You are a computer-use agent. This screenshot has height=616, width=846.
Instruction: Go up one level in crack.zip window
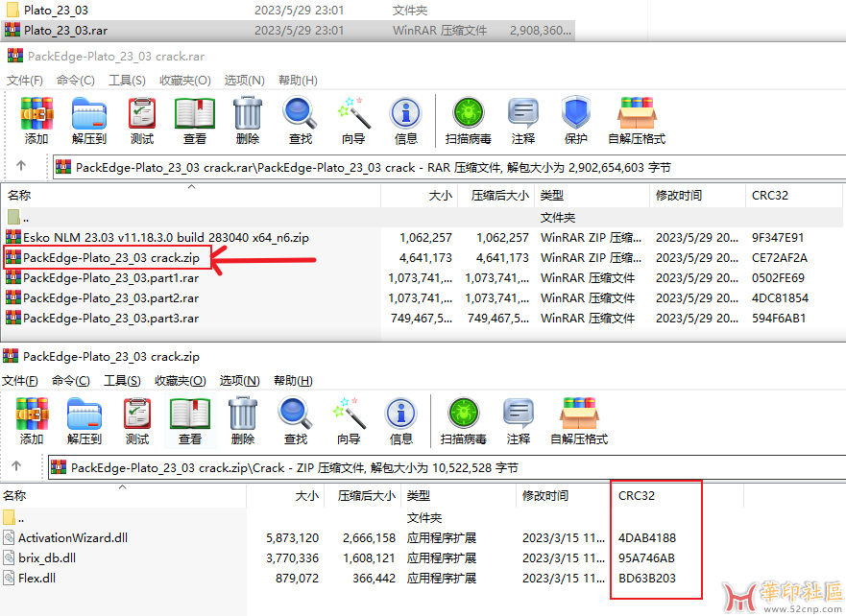pyautogui.click(x=16, y=466)
